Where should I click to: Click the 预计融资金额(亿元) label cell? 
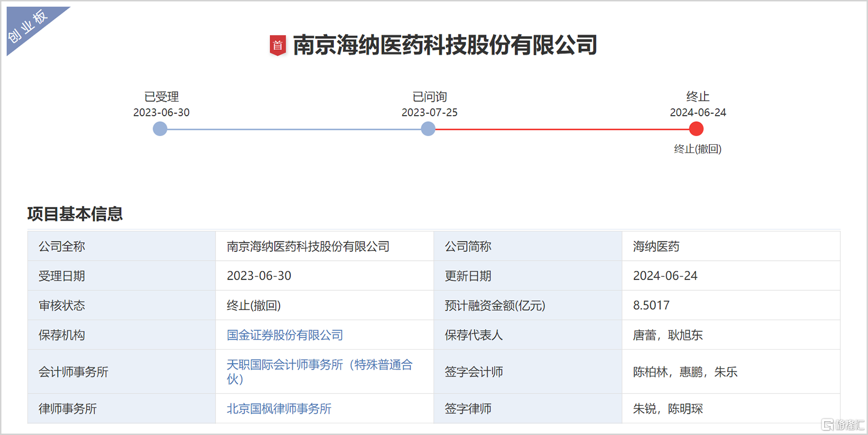(528, 306)
